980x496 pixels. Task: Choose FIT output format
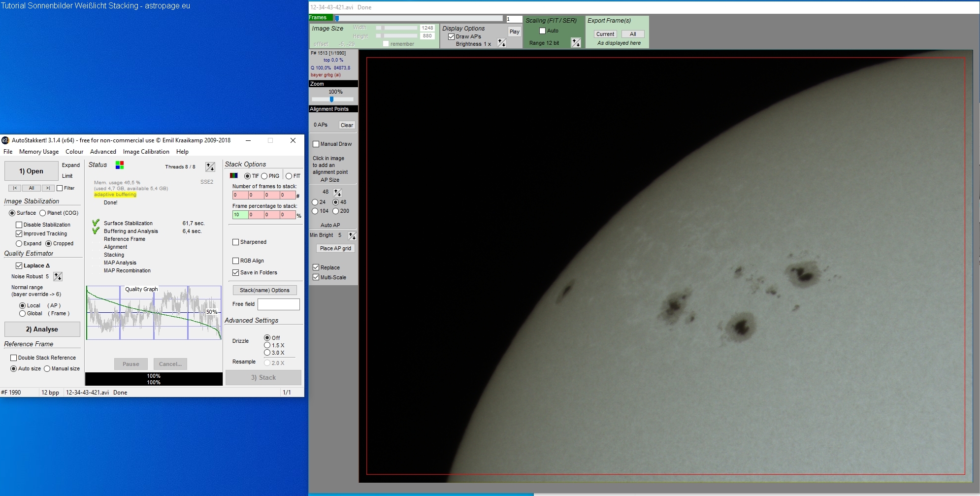[x=289, y=176]
